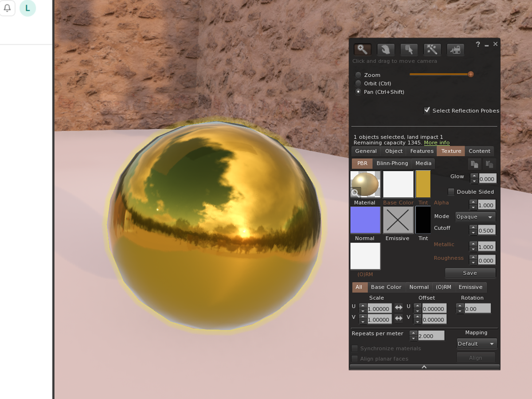This screenshot has height=399, width=532.
Task: Click the Align button
Action: coord(476,358)
